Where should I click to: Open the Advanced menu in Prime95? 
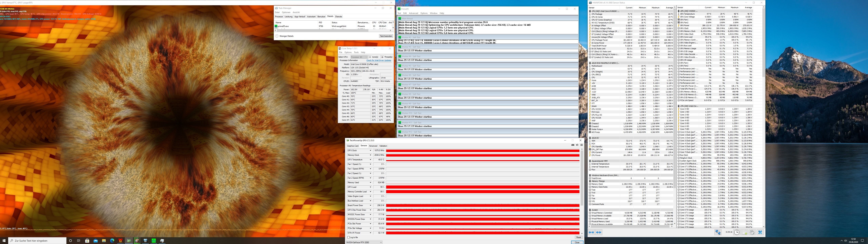click(x=413, y=13)
